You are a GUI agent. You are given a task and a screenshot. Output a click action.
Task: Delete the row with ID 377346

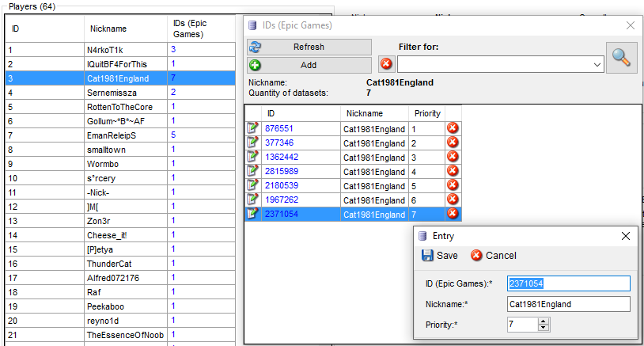(x=453, y=143)
